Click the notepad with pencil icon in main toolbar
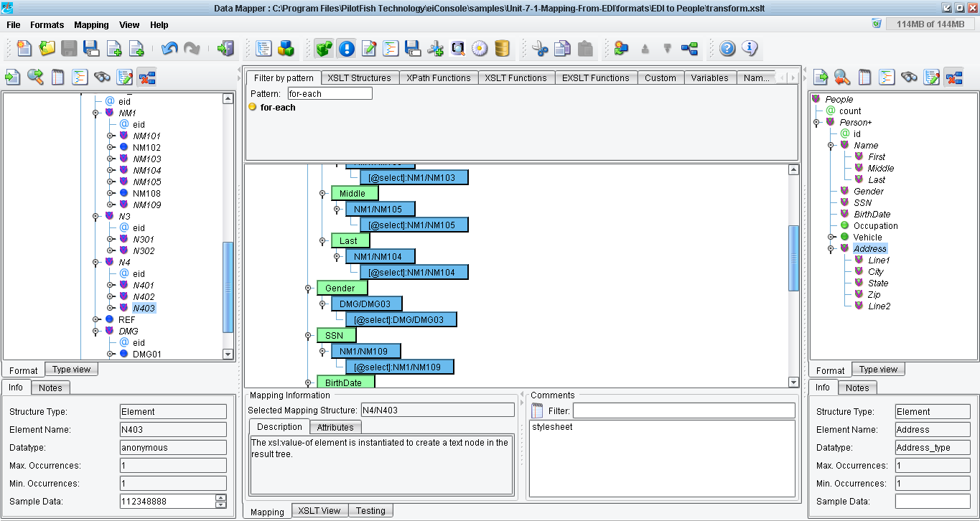The image size is (980, 521). (368, 48)
